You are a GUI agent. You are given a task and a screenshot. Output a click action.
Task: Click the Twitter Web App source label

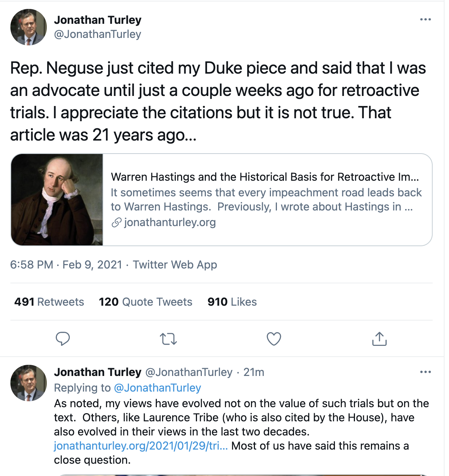click(x=175, y=265)
